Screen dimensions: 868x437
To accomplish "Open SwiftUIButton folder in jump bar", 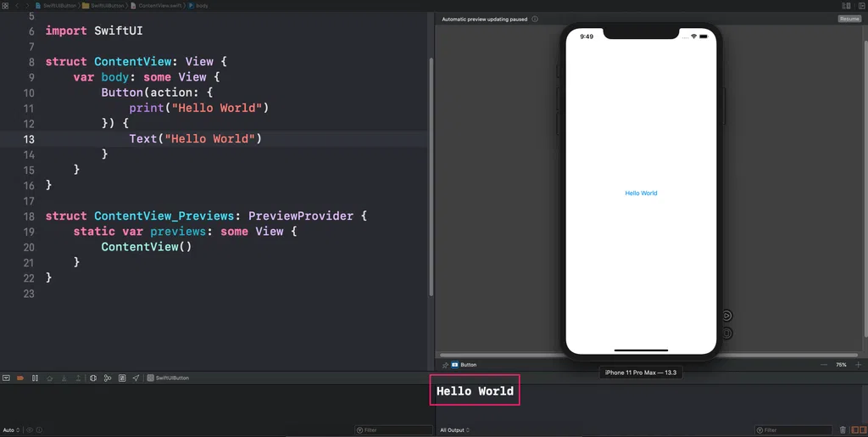I will coord(103,6).
